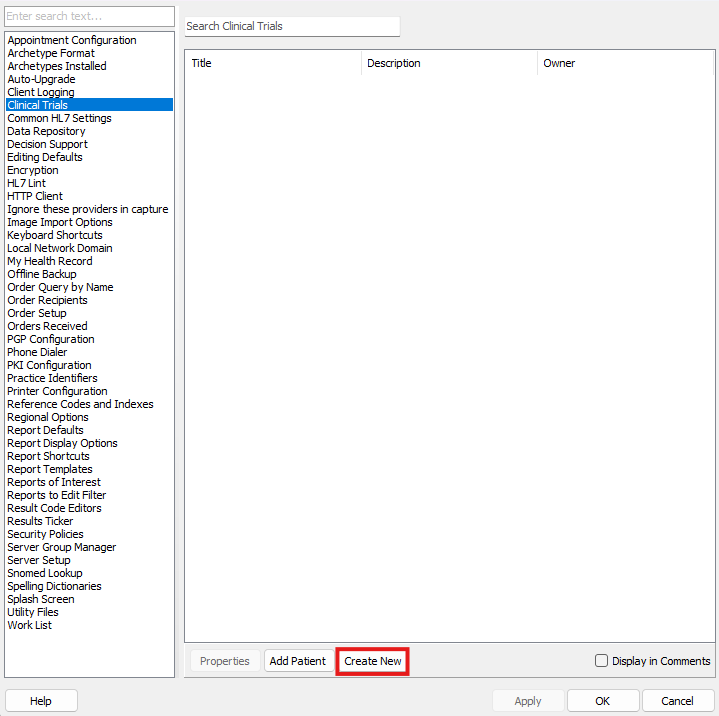Focus the Search Clinical Trials field

tap(292, 26)
